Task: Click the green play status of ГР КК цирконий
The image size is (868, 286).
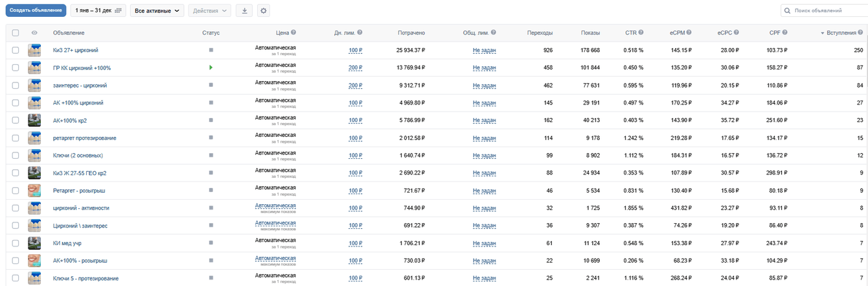Action: (211, 67)
